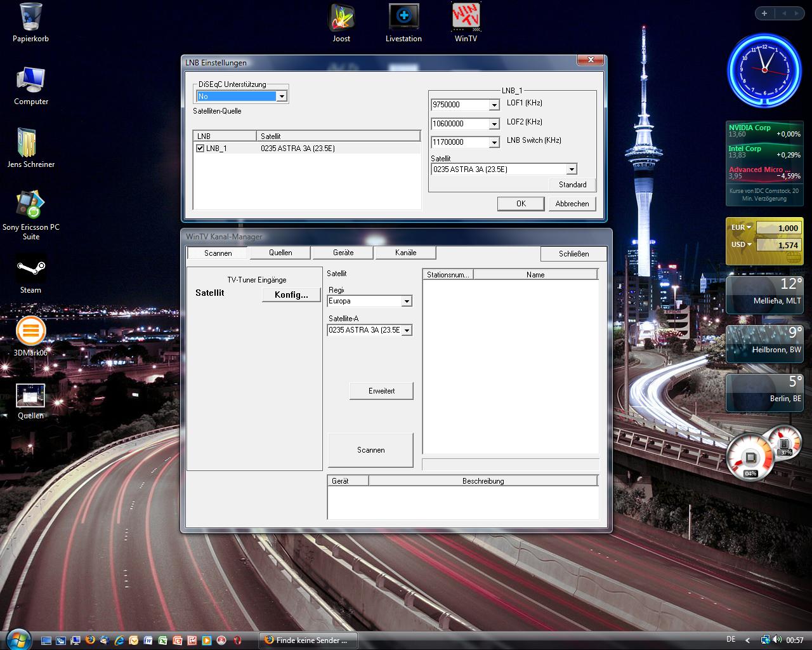Confirm LNB settings with OK
812x650 pixels.
[521, 204]
